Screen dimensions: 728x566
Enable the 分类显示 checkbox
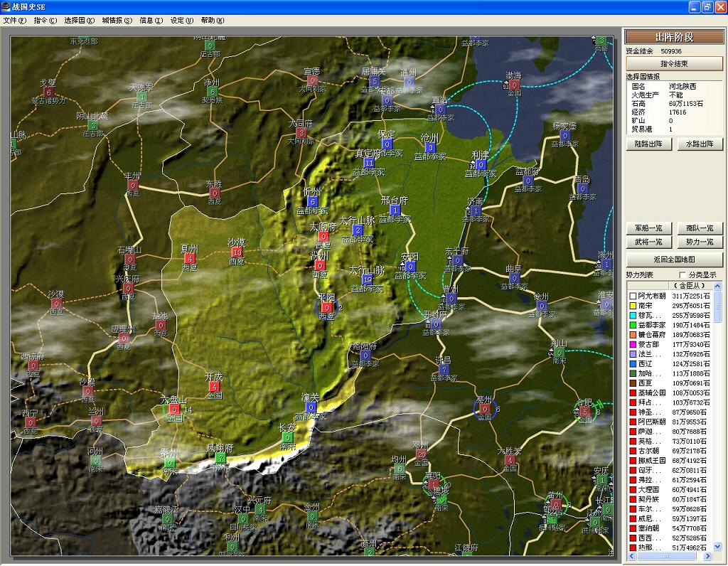[x=684, y=274]
